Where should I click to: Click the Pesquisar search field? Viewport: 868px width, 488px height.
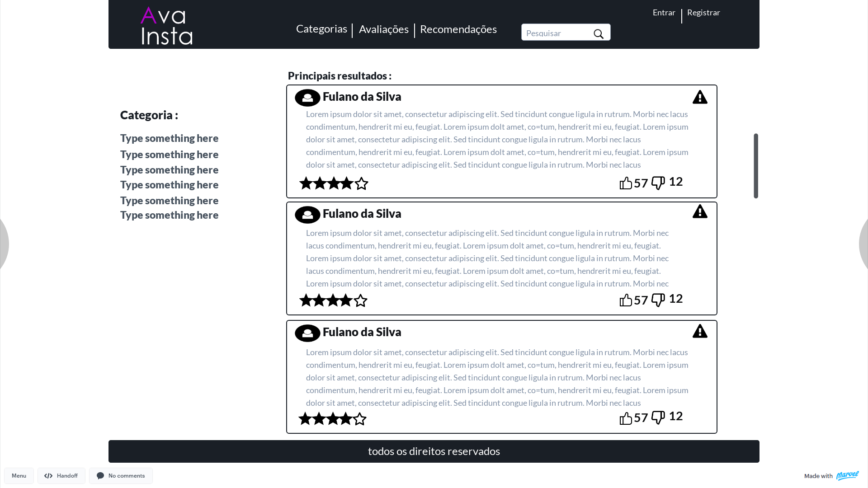(566, 32)
